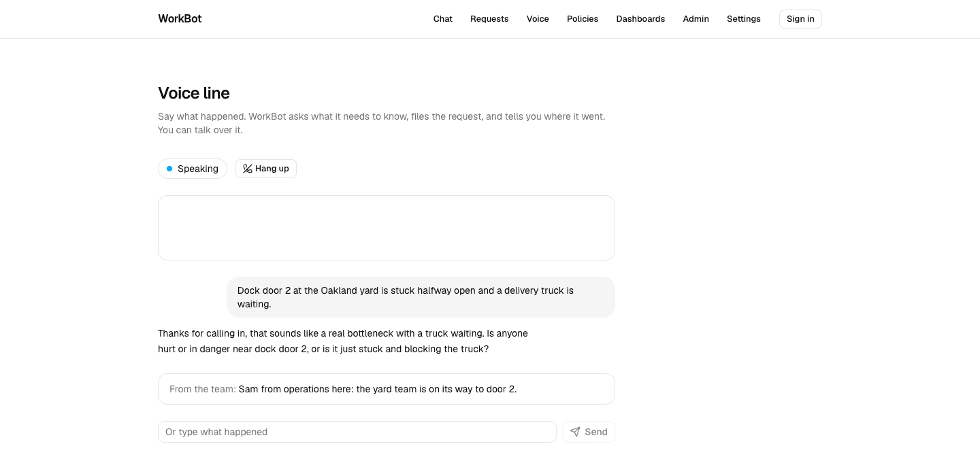Image resolution: width=980 pixels, height=476 pixels.
Task: Select the 'Dock door 2' user message
Action: tap(421, 297)
